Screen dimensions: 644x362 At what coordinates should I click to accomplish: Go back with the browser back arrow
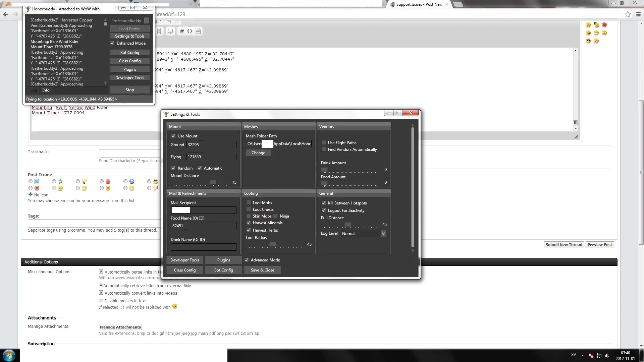click(x=6, y=14)
